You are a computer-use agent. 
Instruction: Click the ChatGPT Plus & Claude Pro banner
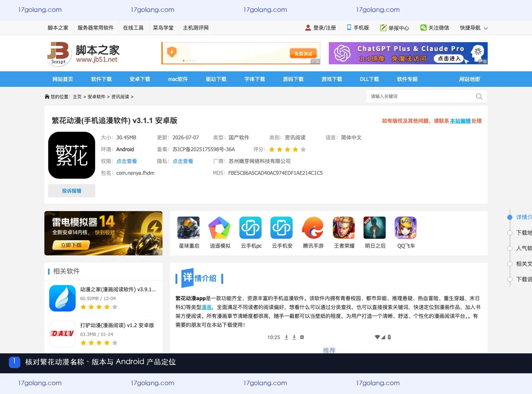click(x=408, y=53)
